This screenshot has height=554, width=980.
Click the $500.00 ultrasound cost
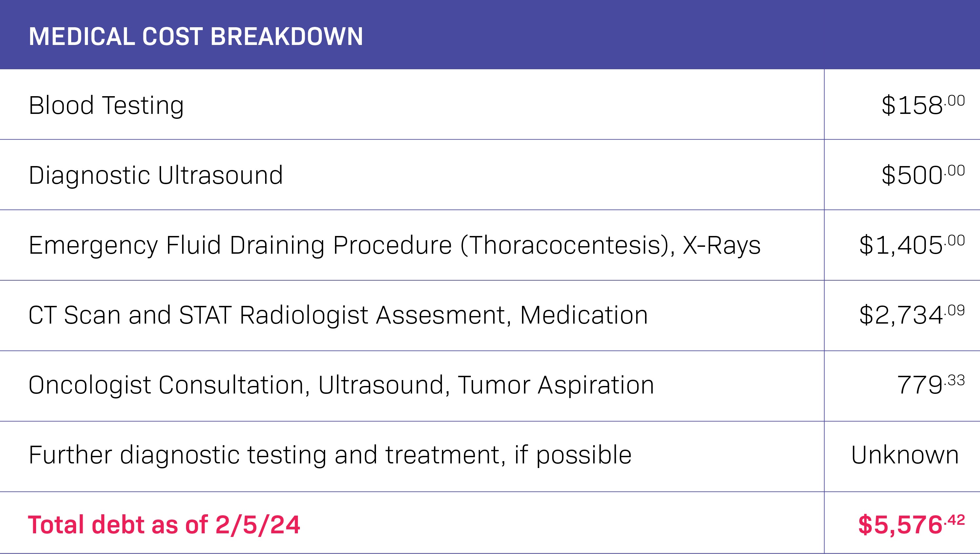click(923, 175)
